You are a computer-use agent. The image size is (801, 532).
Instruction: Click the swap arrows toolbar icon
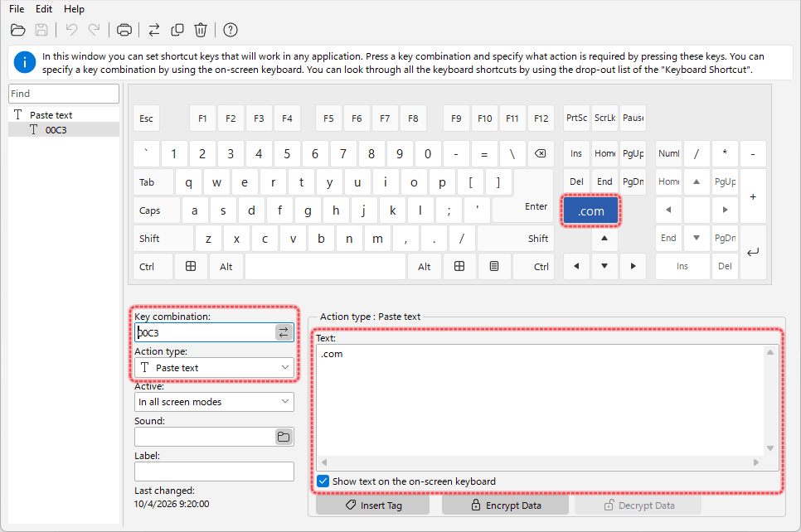click(x=153, y=30)
